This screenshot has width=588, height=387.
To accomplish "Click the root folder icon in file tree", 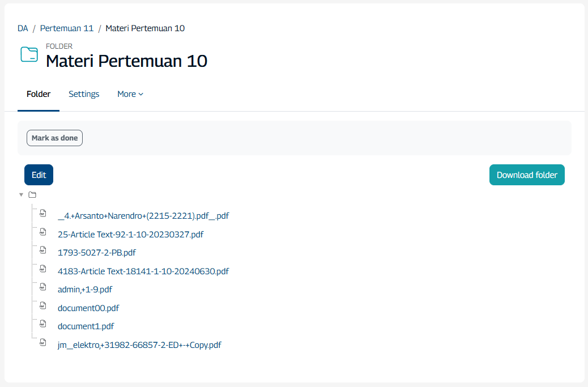I will pos(32,195).
